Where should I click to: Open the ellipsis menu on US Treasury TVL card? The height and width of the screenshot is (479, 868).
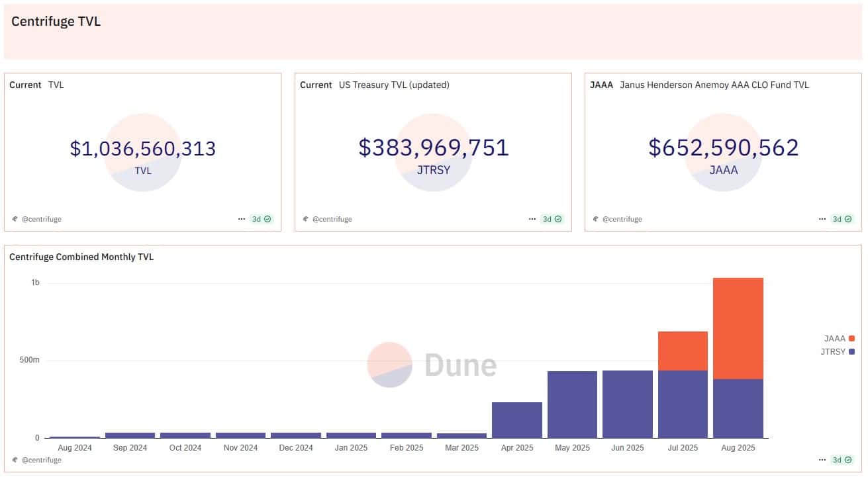point(532,219)
